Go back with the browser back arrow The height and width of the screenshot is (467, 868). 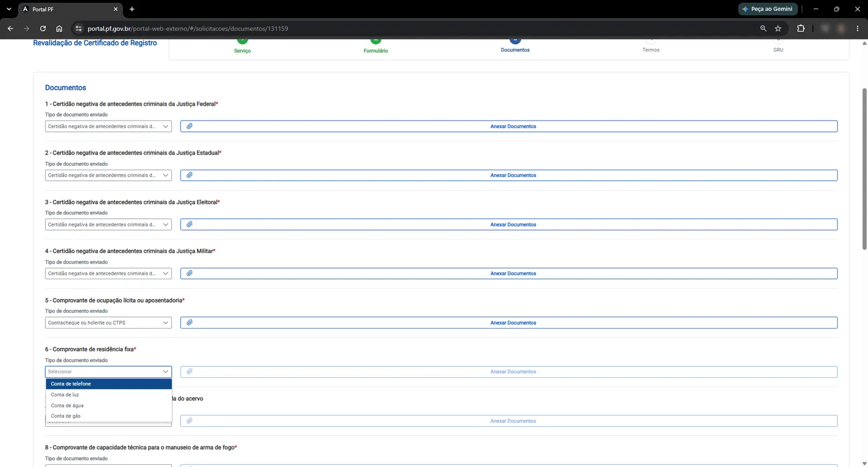(x=10, y=28)
